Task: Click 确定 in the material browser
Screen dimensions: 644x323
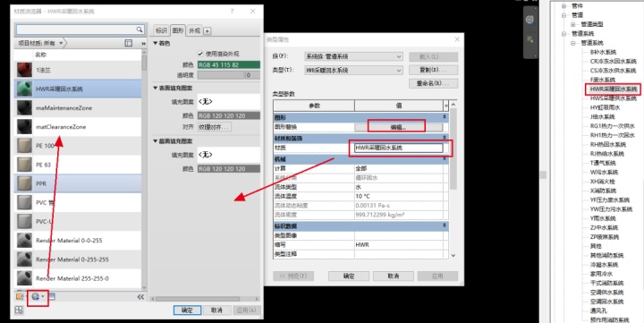Action: [187, 310]
